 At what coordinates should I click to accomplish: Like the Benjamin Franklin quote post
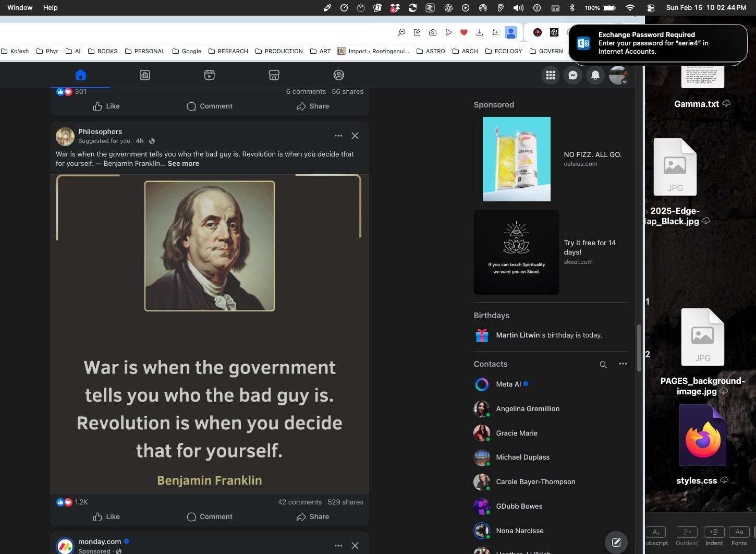[x=106, y=516]
